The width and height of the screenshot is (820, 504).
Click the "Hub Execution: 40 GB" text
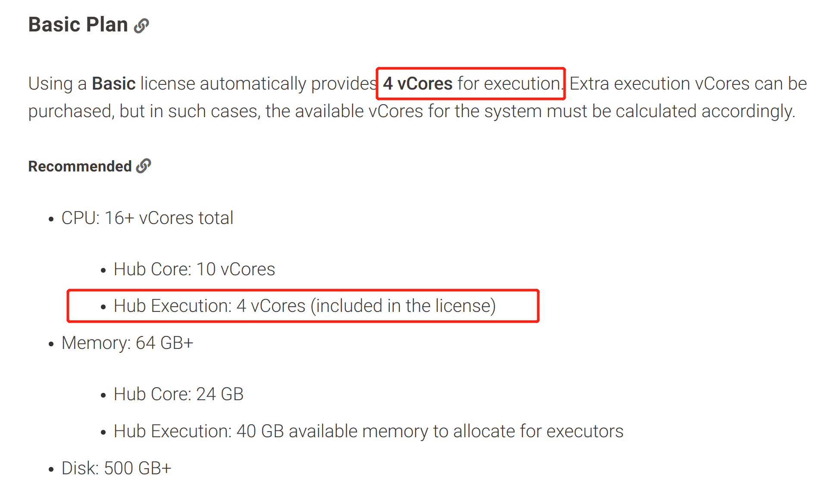pyautogui.click(x=198, y=431)
